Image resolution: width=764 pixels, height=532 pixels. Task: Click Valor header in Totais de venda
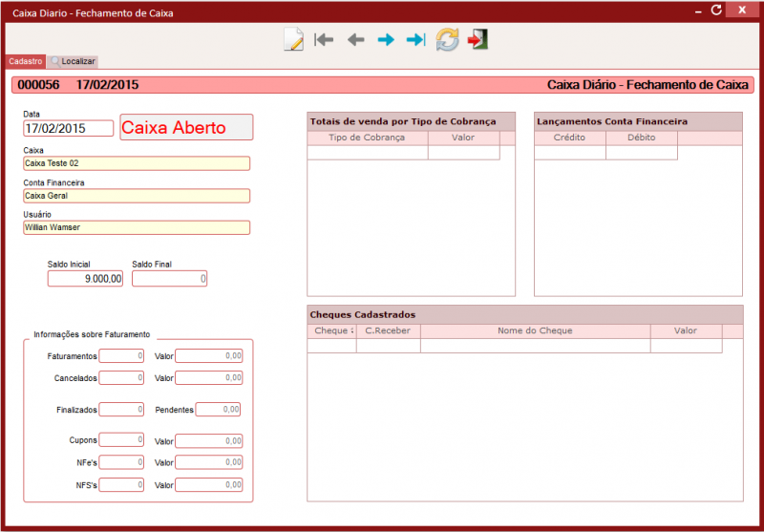tap(463, 138)
